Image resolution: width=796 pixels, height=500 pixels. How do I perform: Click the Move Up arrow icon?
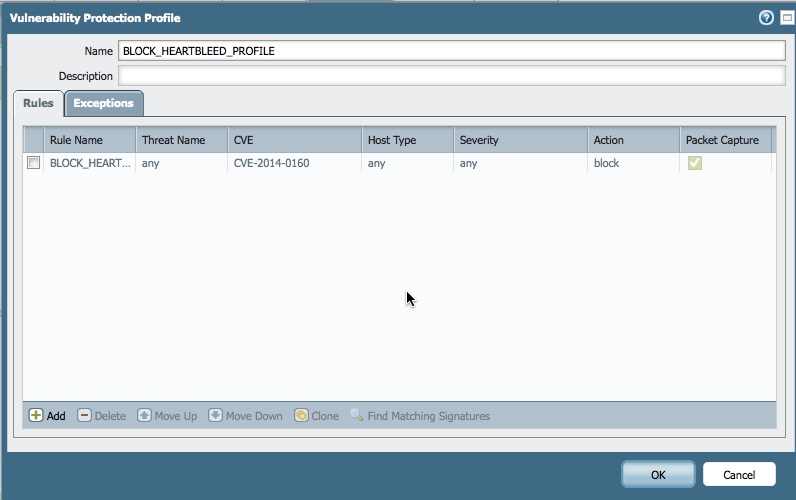pyautogui.click(x=144, y=416)
